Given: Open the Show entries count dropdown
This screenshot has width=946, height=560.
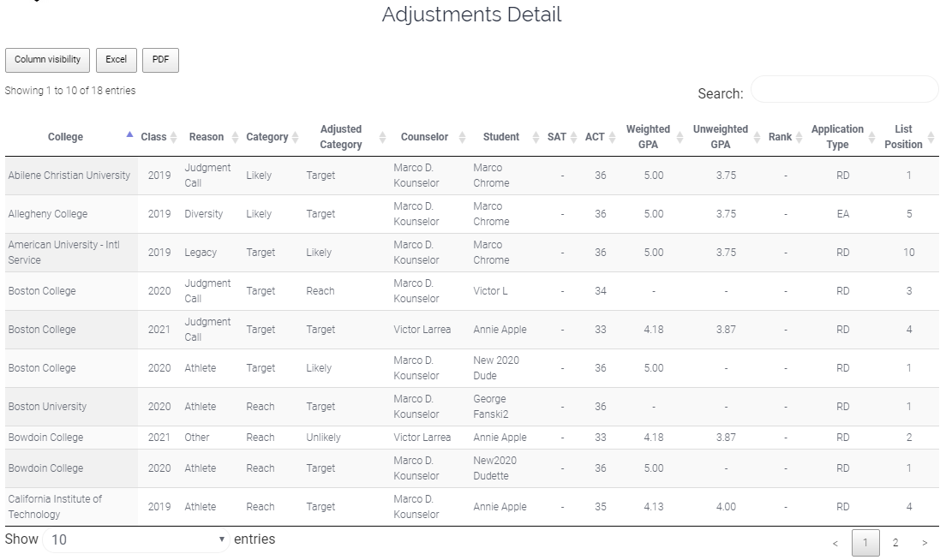Looking at the screenshot, I should click(136, 539).
